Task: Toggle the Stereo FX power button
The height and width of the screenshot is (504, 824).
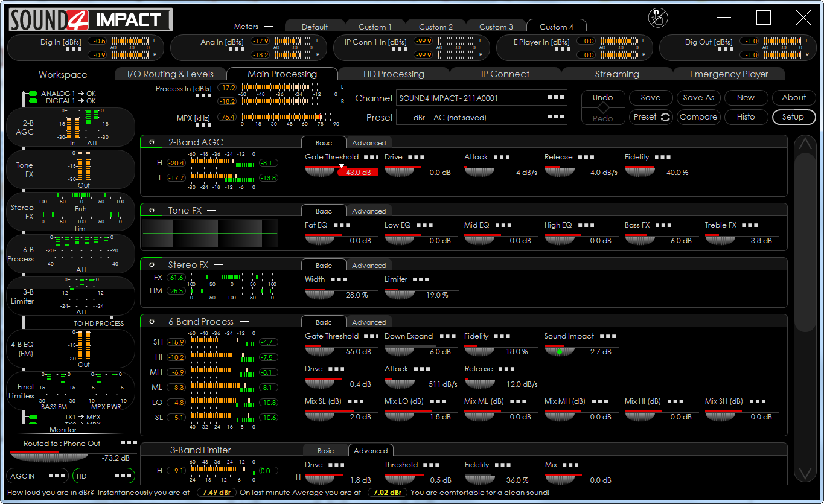Action: (152, 264)
